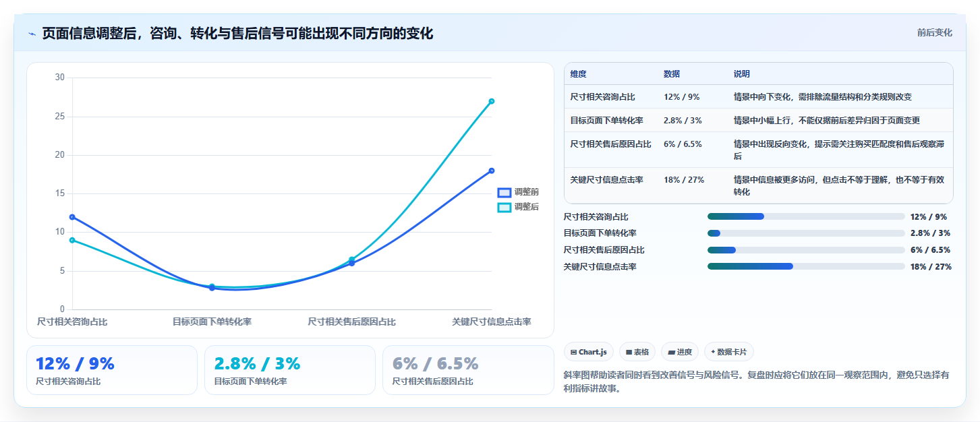Click the 12% / 9% data card
This screenshot has width=980, height=422.
pos(112,370)
